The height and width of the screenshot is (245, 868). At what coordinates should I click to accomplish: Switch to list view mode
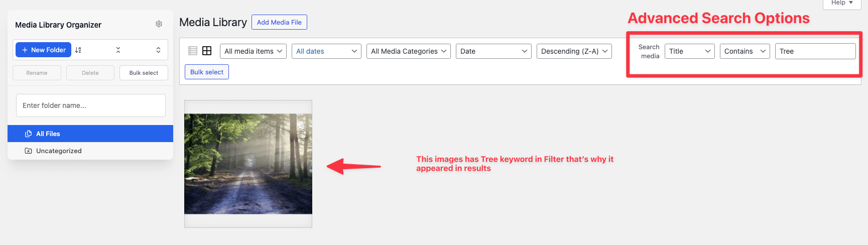193,51
